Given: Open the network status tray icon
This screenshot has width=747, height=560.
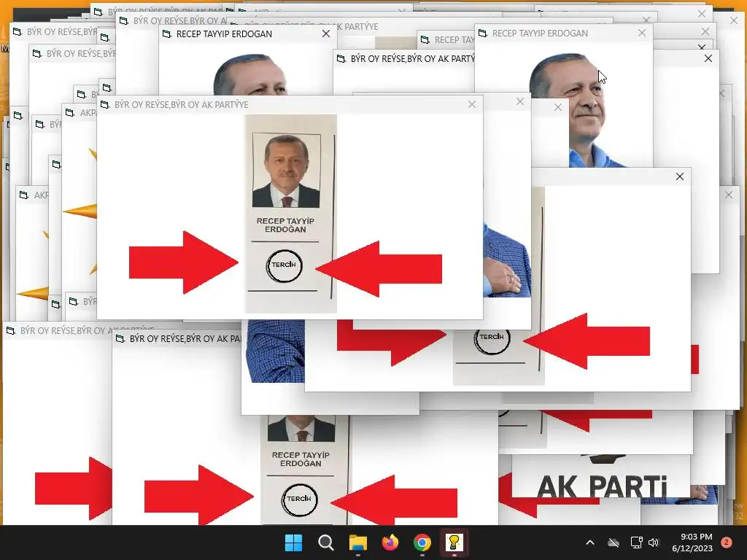Looking at the screenshot, I should pyautogui.click(x=636, y=542).
